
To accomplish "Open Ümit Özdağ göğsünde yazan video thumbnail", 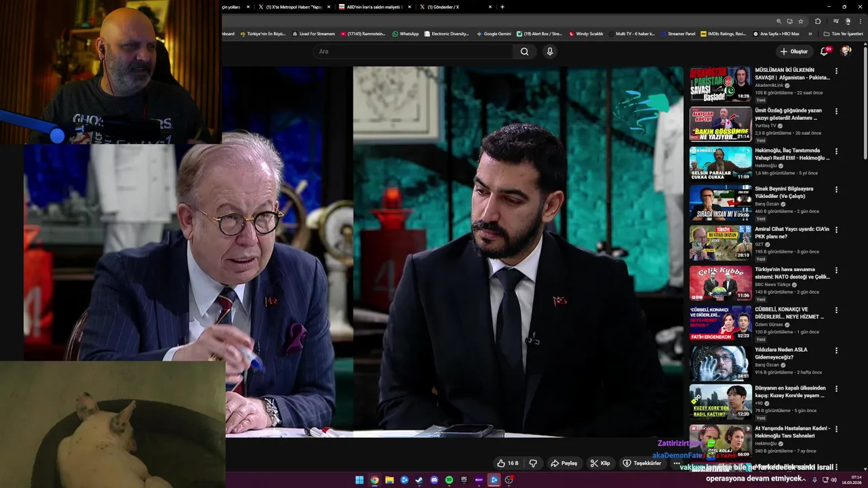I will coord(720,124).
